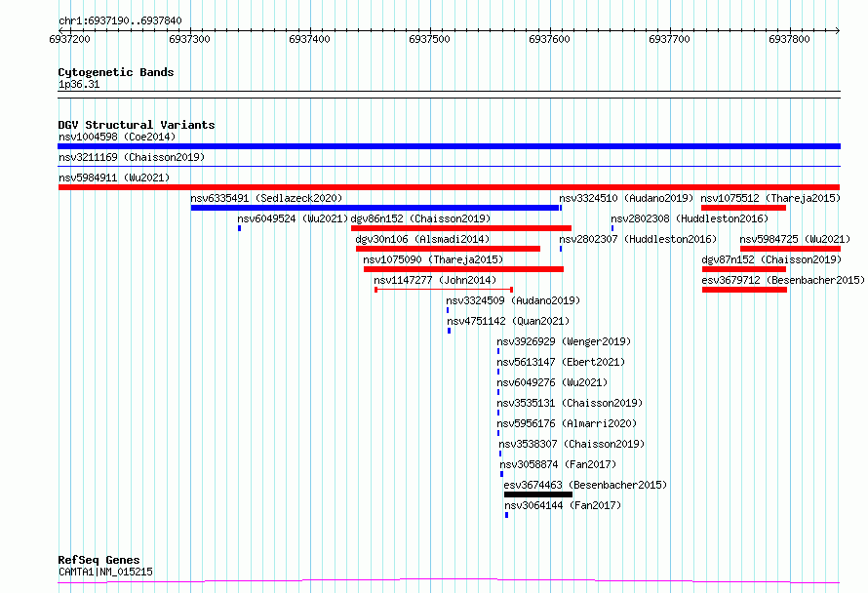Screen dimensions: 868x593
Task: Open nsv6335491 (Sedlazeck2020) variant entry
Action: (266, 198)
